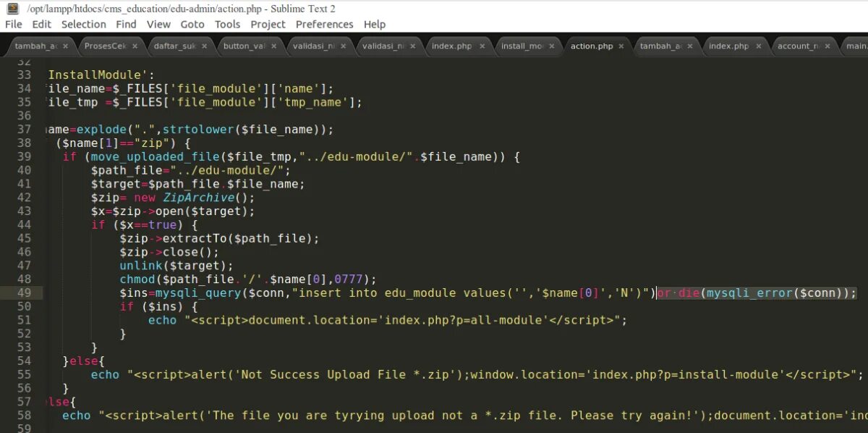Switch to the partially visible main tab

pyautogui.click(x=856, y=46)
